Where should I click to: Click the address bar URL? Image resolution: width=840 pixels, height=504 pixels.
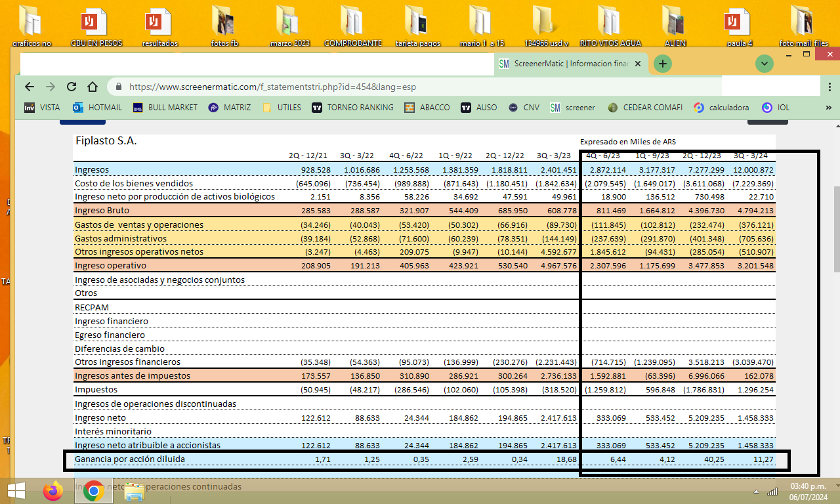click(272, 87)
